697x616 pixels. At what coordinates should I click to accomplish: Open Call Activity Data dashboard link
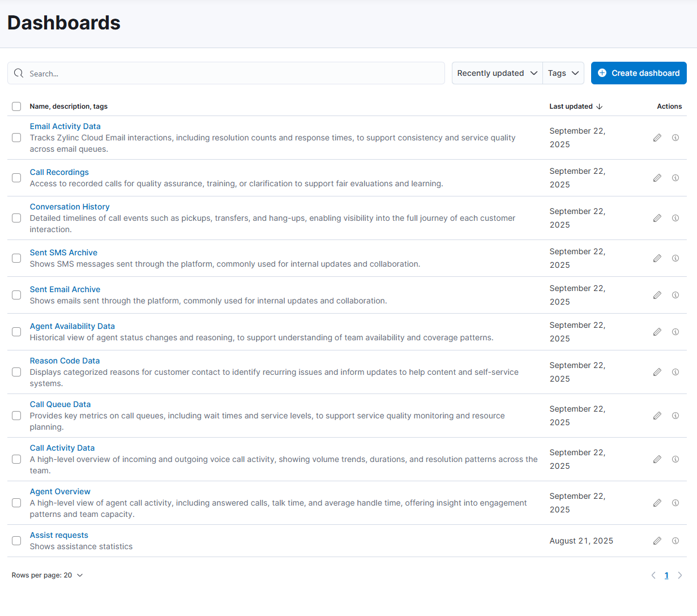62,448
